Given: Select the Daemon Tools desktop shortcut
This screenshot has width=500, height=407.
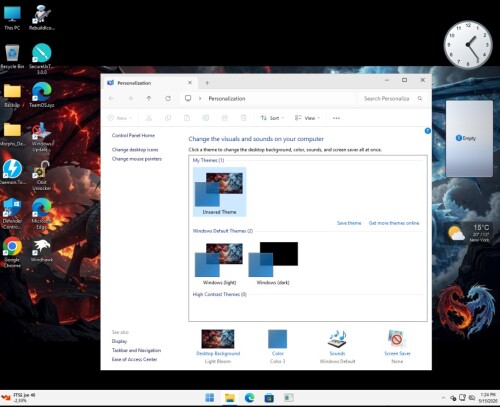Looking at the screenshot, I should pos(12,172).
